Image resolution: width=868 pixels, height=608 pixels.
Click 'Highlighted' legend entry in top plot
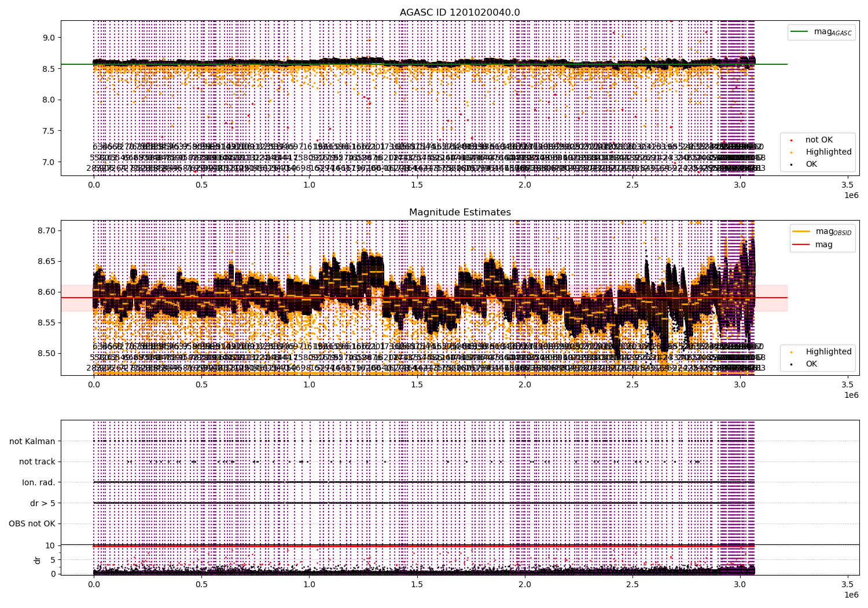(828, 152)
